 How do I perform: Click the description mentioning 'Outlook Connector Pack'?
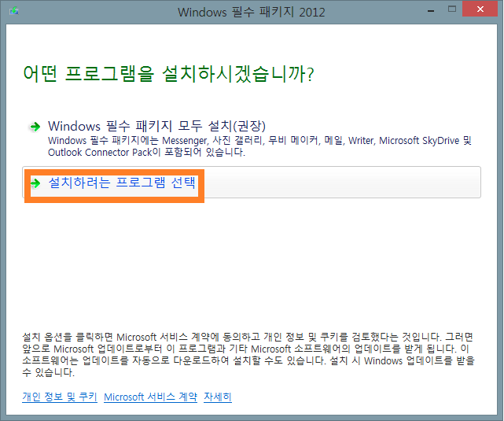[259, 146]
